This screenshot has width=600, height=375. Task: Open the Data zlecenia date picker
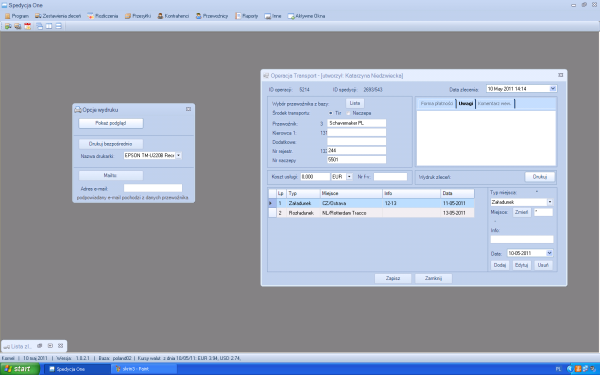pos(553,89)
